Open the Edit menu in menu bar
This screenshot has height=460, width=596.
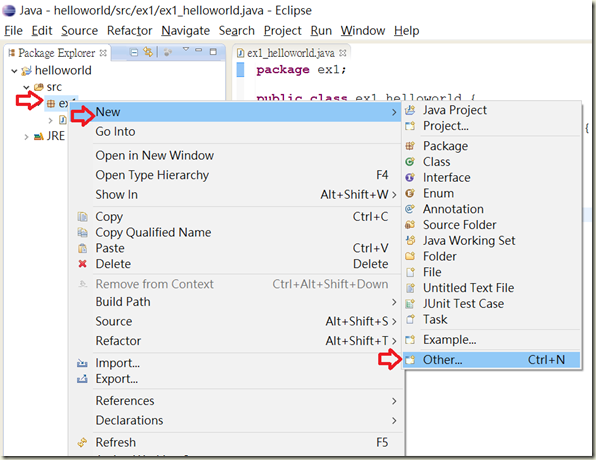[x=41, y=30]
